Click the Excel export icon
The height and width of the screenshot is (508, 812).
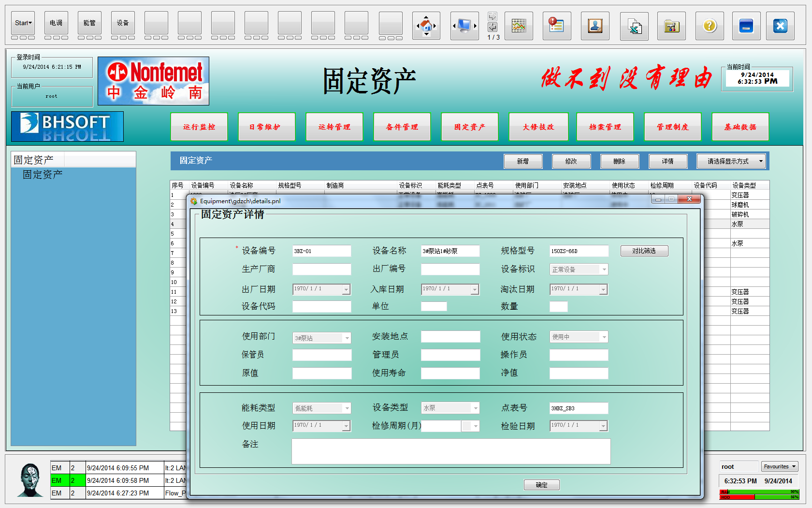click(634, 26)
